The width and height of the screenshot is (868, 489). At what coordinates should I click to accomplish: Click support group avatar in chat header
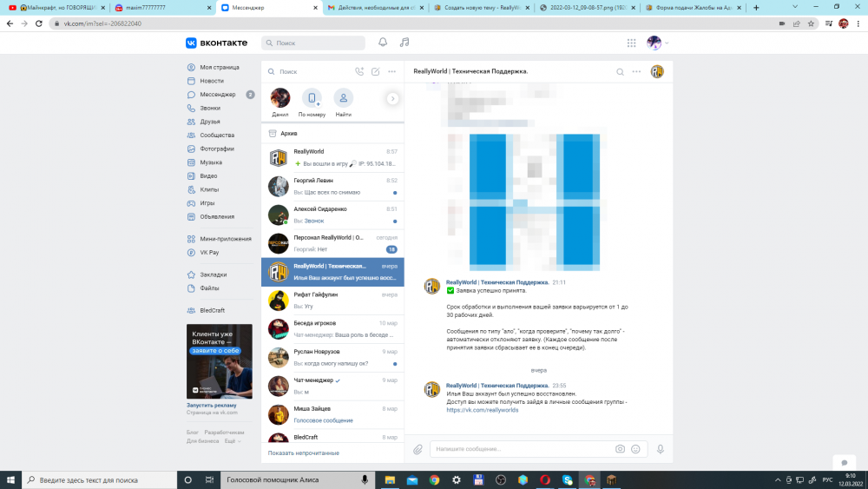pyautogui.click(x=657, y=71)
